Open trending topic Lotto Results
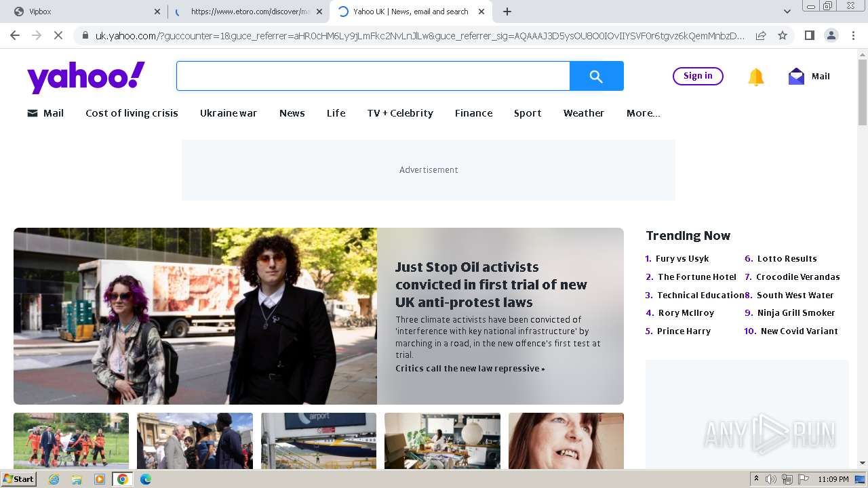This screenshot has width=868, height=488. pos(787,259)
